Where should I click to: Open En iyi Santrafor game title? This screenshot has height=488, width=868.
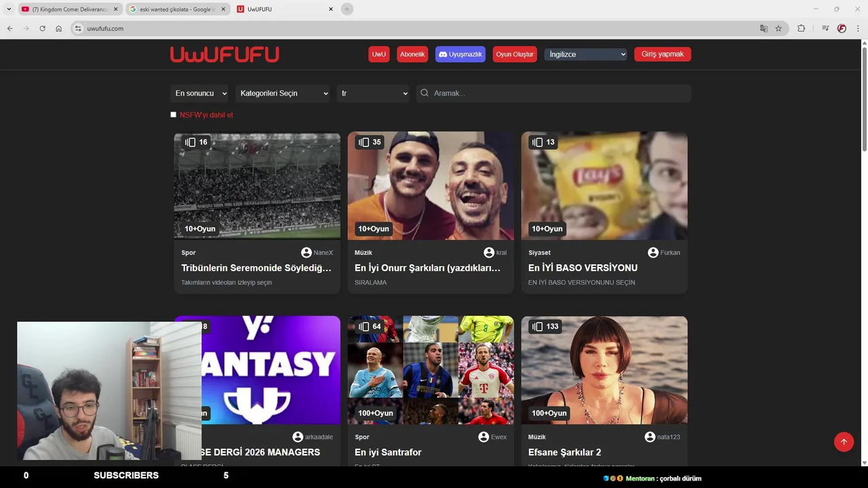click(x=388, y=452)
